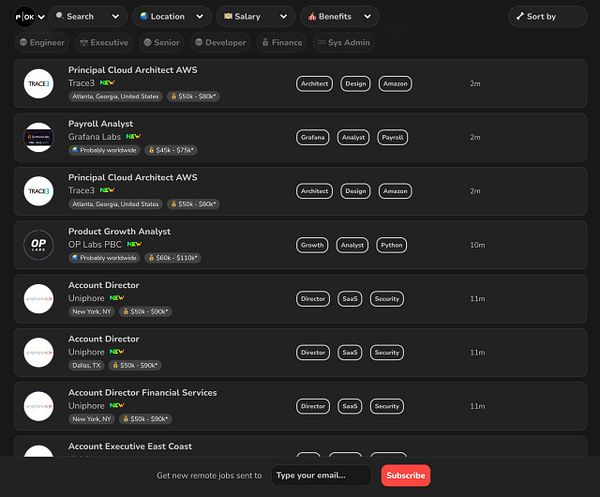Viewport: 600px width, 497px height.
Task: Select the Finance category filter
Action: click(x=282, y=42)
